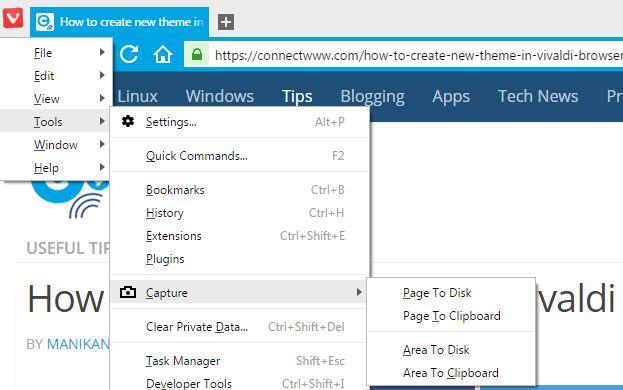Click the gear icon next to Settings

tap(128, 121)
